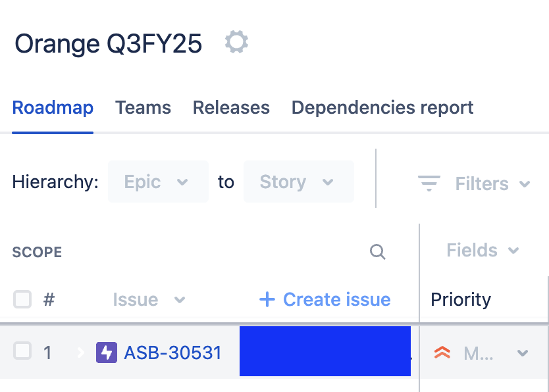Click the filter lines icon beside Filters
The height and width of the screenshot is (392, 549).
[x=429, y=184]
